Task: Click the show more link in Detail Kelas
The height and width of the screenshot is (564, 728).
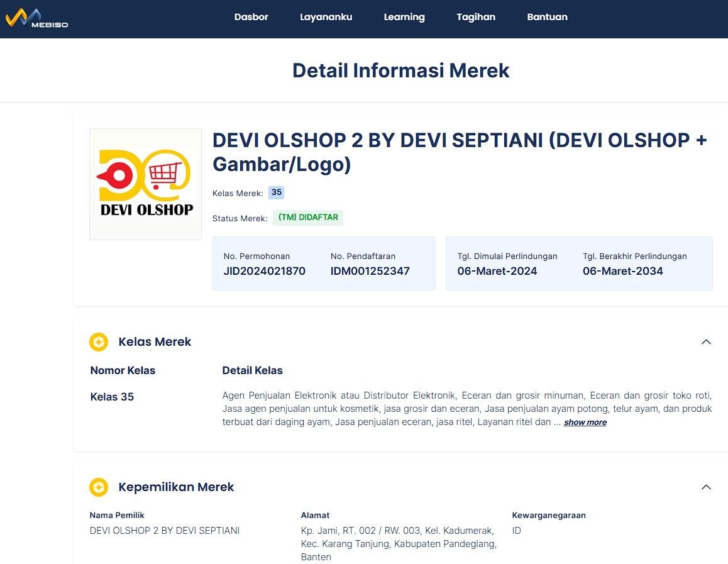Action: [585, 422]
